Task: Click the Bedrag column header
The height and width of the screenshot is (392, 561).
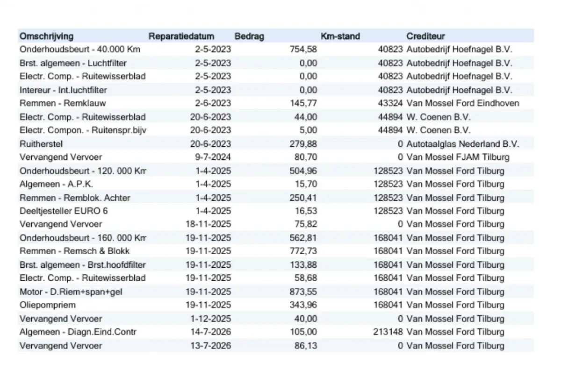Action: coord(249,36)
